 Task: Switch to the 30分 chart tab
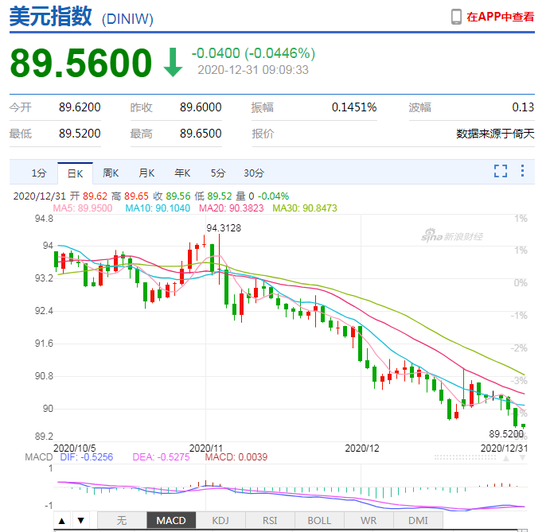tap(254, 173)
